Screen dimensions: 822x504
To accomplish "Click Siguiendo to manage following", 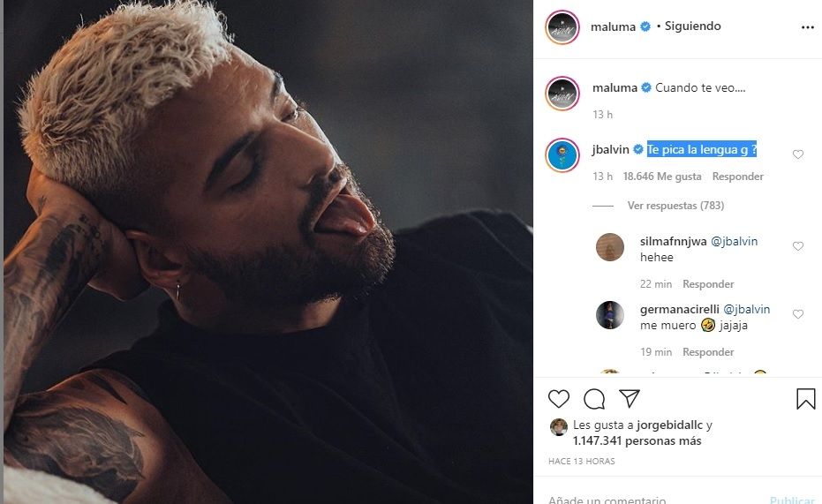I will coord(694,26).
